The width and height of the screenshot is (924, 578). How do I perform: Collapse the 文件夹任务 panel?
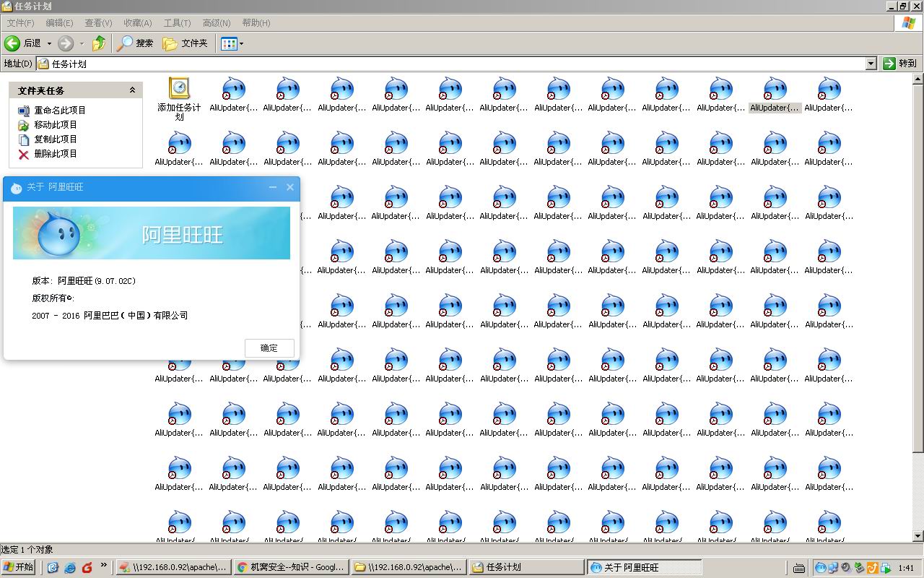pyautogui.click(x=132, y=90)
